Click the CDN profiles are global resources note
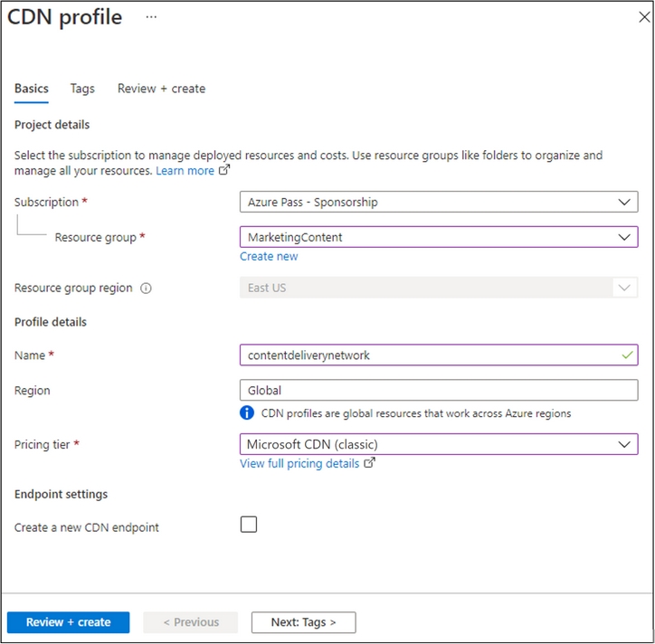655x644 pixels. point(415,413)
